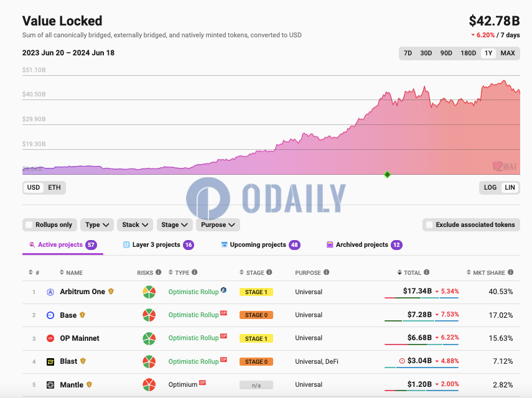The width and height of the screenshot is (532, 398).
Task: Switch to the Upcoming projects tab
Action: [261, 245]
